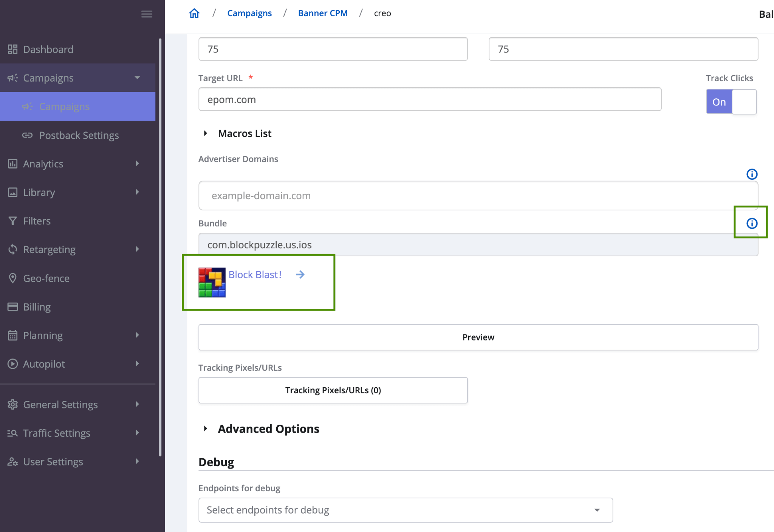Viewport: 774px width, 532px height.
Task: Click the General Settings gear icon
Action: pos(13,404)
